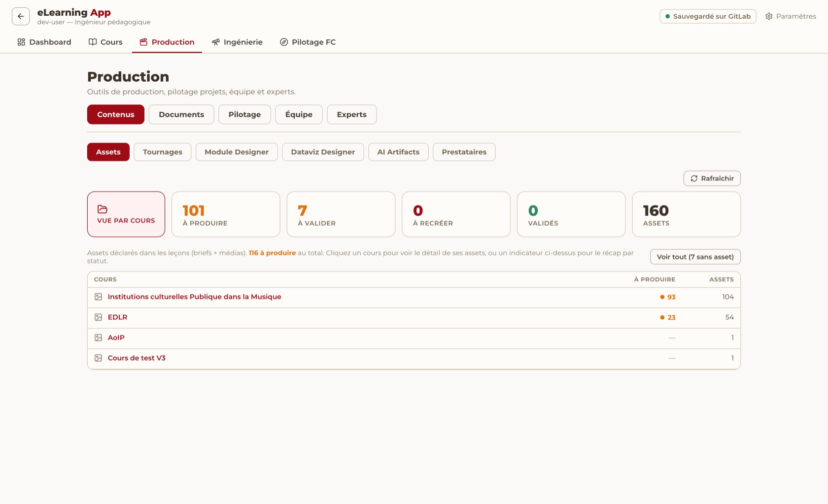
Task: Click the Rafraîchir refresh icon
Action: (x=694, y=178)
